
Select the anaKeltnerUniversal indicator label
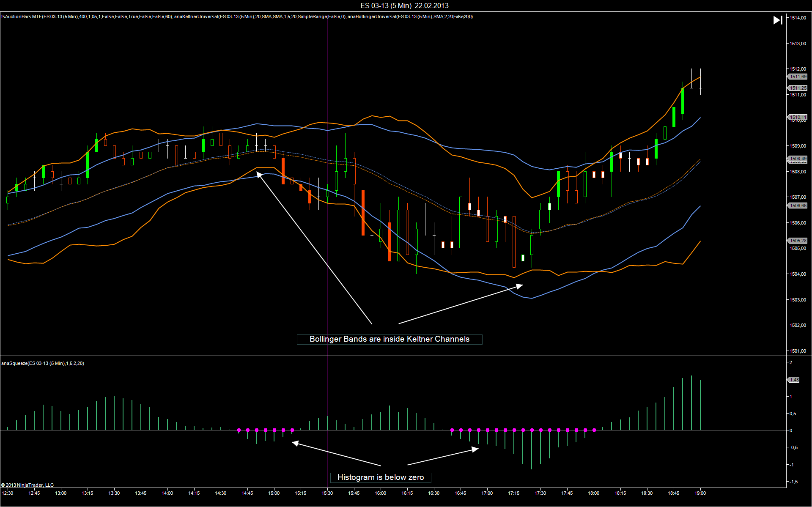coord(260,17)
